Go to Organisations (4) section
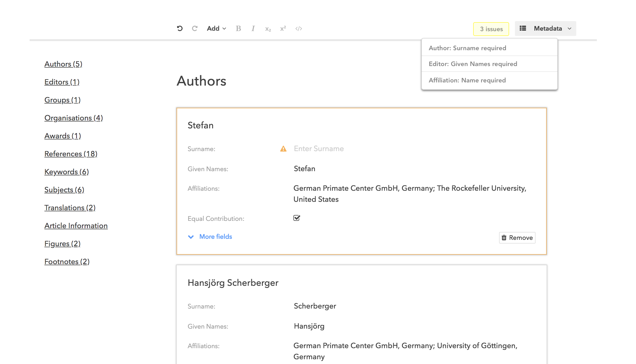This screenshot has width=636, height=364. pos(74,118)
